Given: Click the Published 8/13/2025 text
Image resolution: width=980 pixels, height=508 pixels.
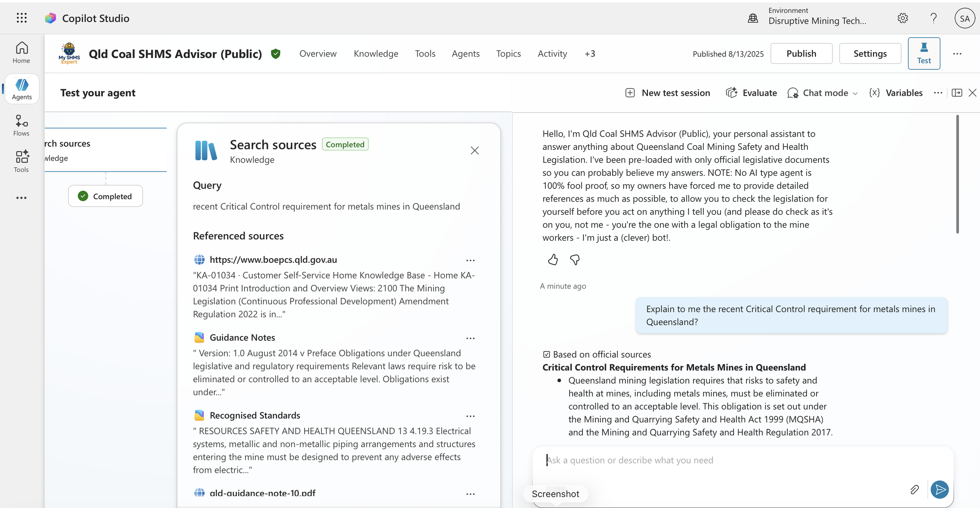Looking at the screenshot, I should [728, 54].
